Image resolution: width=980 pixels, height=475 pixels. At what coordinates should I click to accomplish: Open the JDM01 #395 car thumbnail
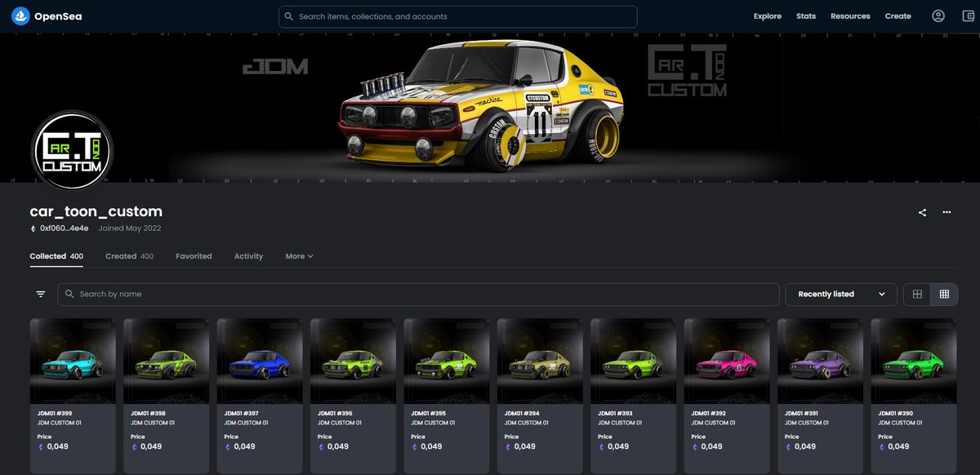click(447, 361)
